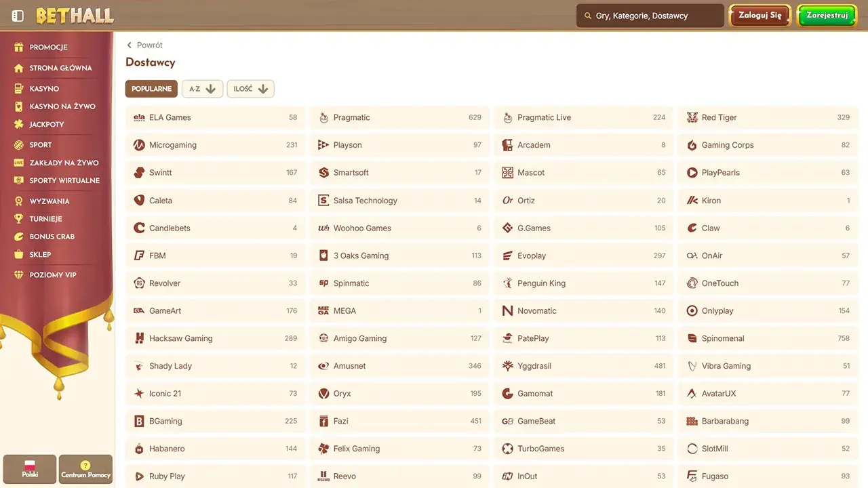868x488 pixels.
Task: Select the Gaming Corps provider name
Action: coord(728,145)
